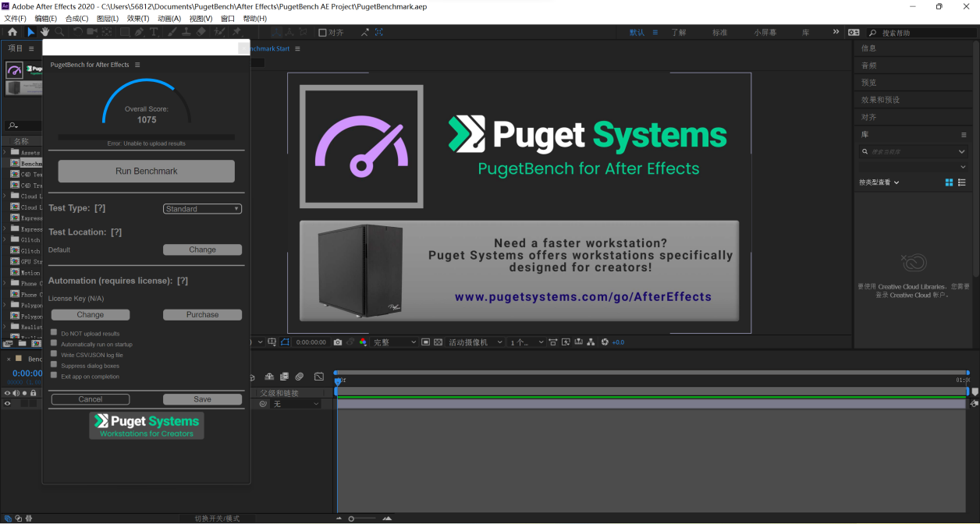Image resolution: width=980 pixels, height=524 pixels.
Task: Open the 效果(T) menu
Action: tap(138, 19)
